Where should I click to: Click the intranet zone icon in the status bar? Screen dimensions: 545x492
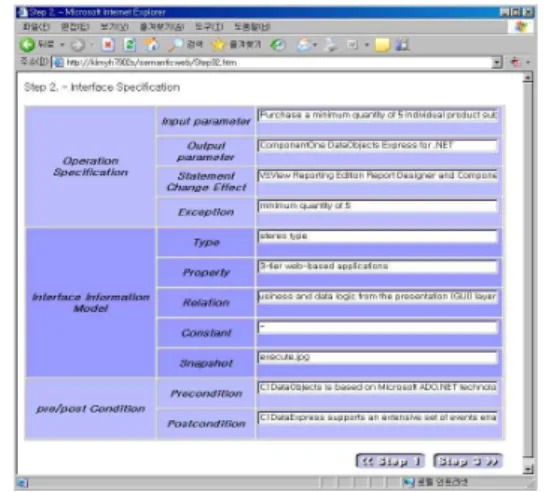(408, 482)
